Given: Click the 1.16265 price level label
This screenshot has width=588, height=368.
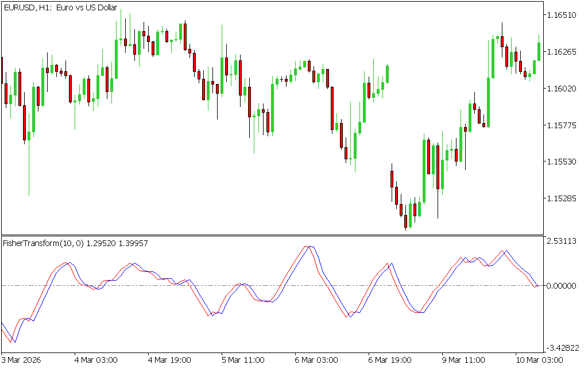Looking at the screenshot, I should [x=562, y=52].
